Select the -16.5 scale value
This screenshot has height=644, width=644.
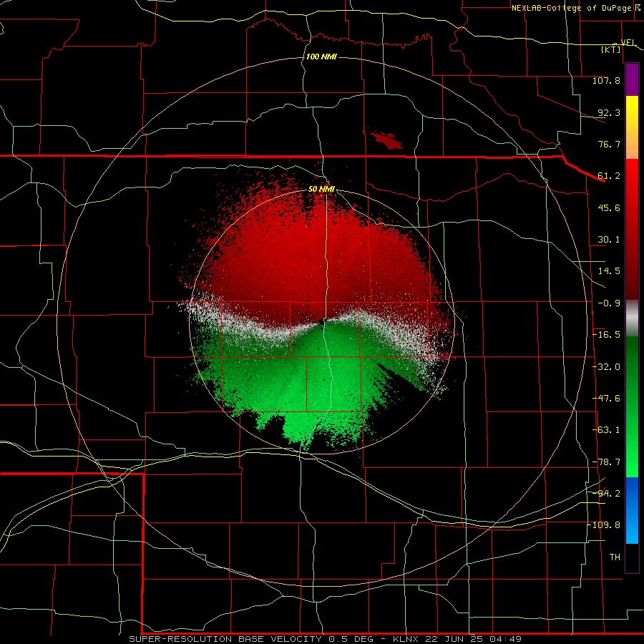click(606, 335)
